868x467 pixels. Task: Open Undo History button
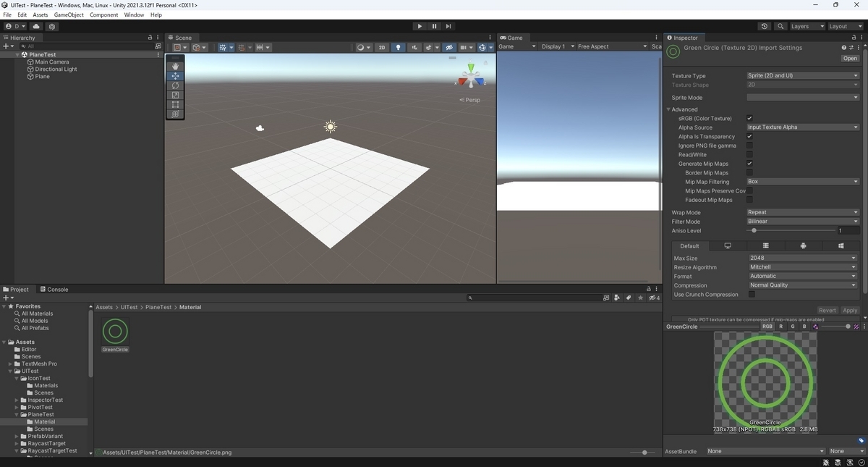click(x=765, y=26)
